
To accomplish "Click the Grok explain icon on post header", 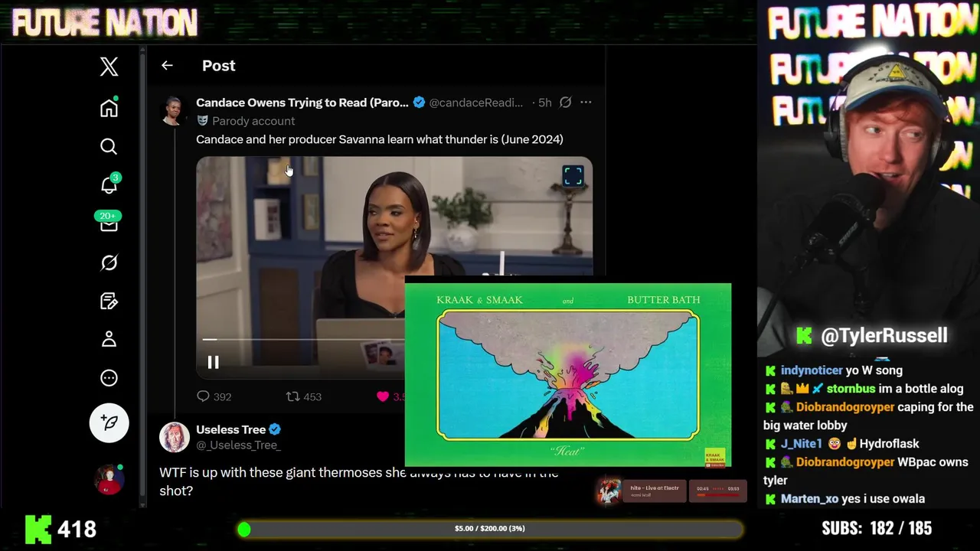I will click(x=565, y=102).
